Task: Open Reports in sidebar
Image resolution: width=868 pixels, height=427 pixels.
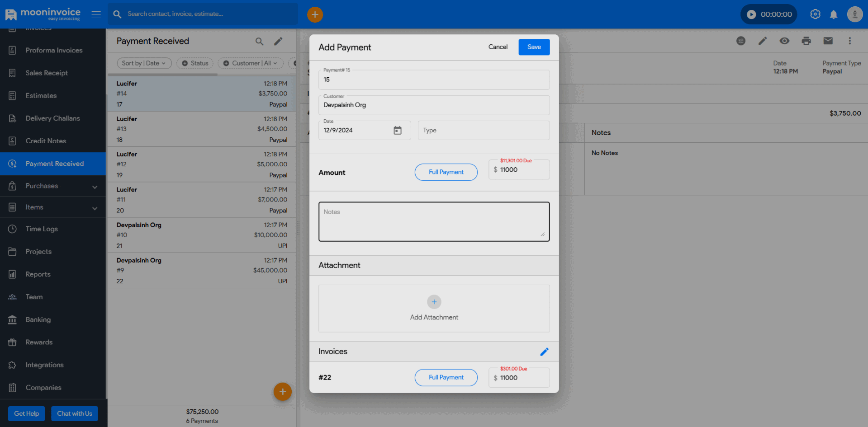Action: (53, 274)
